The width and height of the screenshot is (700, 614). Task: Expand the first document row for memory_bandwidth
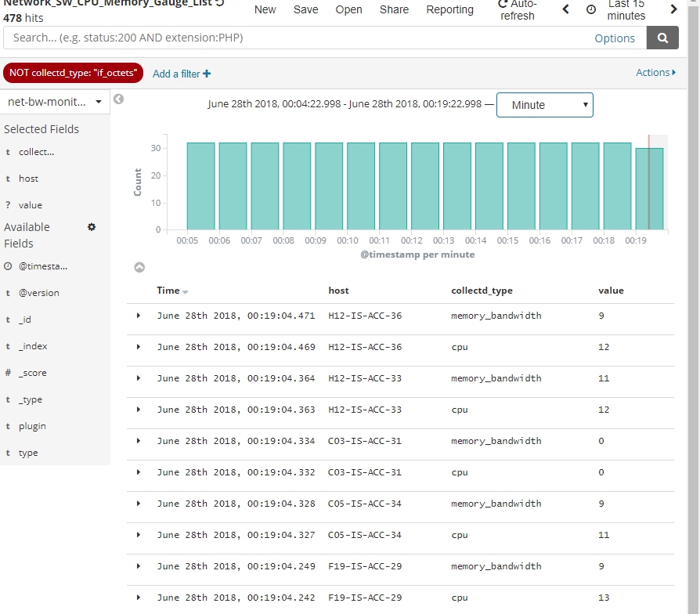click(139, 315)
